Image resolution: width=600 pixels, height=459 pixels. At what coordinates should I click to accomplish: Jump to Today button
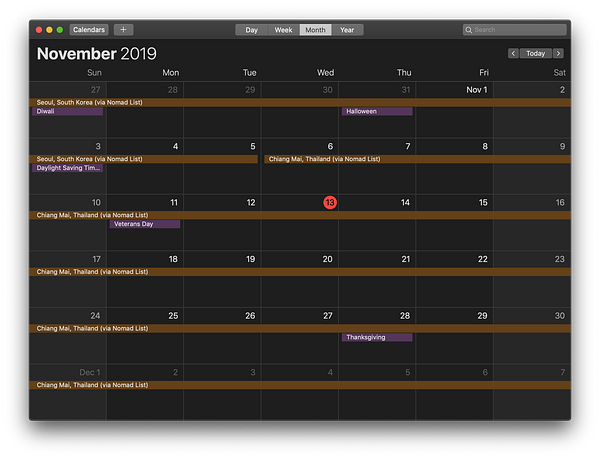535,53
